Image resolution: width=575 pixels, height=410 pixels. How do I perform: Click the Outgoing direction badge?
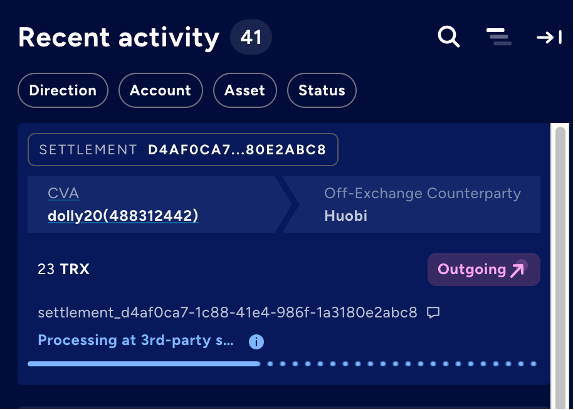(483, 269)
